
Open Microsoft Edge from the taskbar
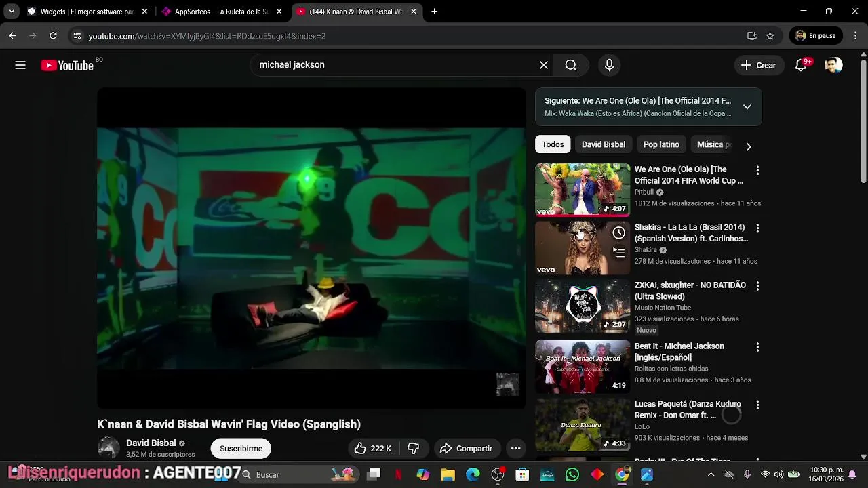point(473,474)
